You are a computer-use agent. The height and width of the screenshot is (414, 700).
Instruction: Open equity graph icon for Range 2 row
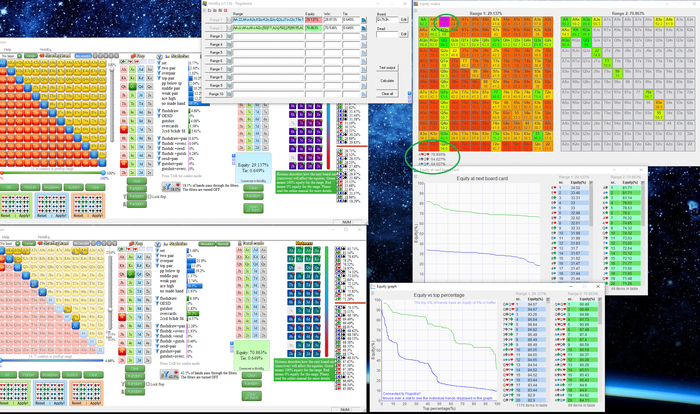(x=364, y=28)
